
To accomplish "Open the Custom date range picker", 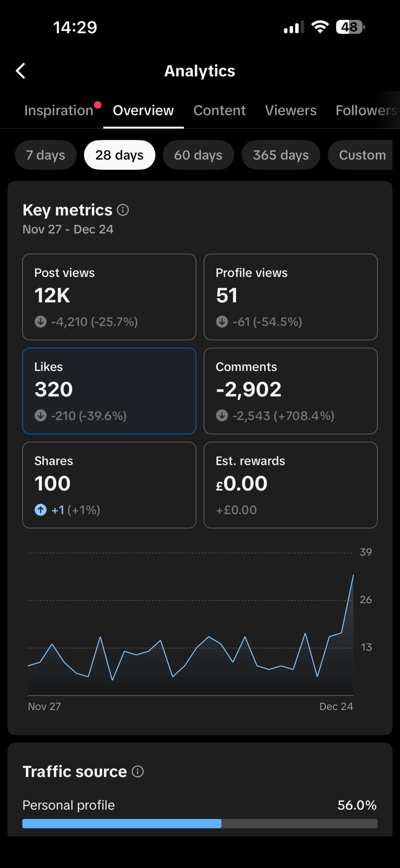I will [x=362, y=155].
